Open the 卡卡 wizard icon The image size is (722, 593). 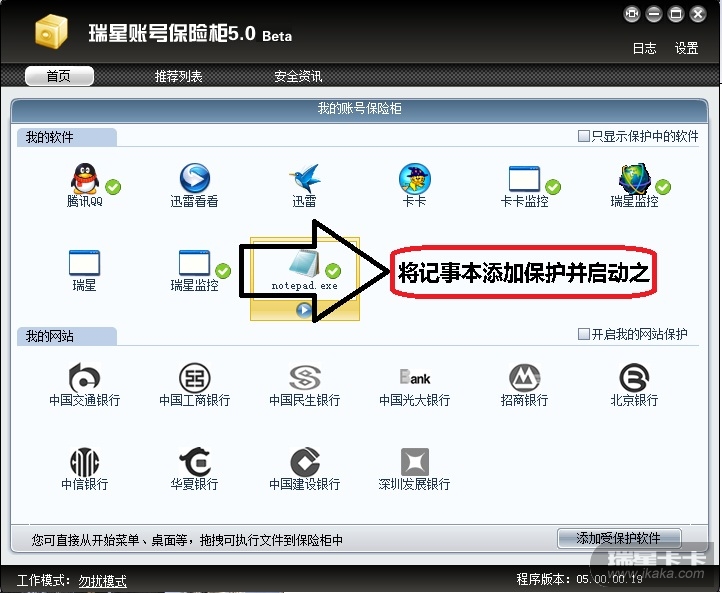(x=414, y=178)
